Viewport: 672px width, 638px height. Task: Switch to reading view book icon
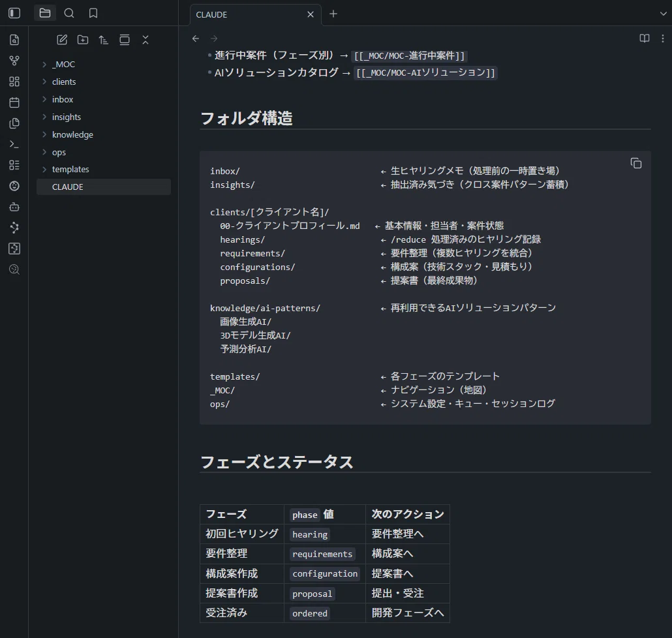pyautogui.click(x=644, y=38)
